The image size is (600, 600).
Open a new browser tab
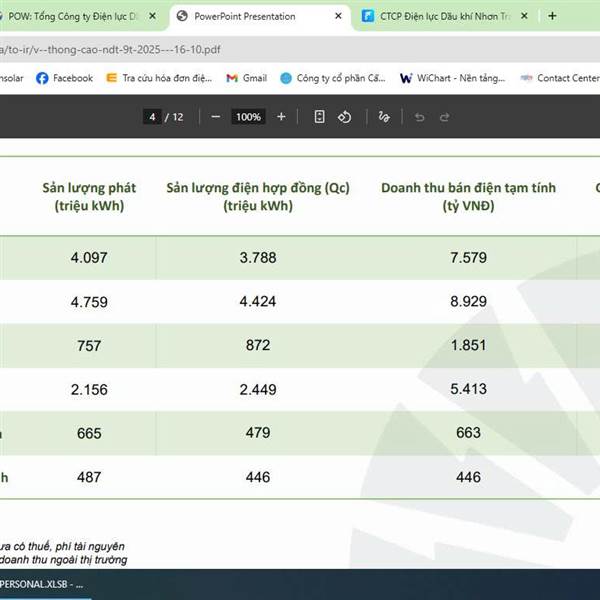tap(552, 16)
